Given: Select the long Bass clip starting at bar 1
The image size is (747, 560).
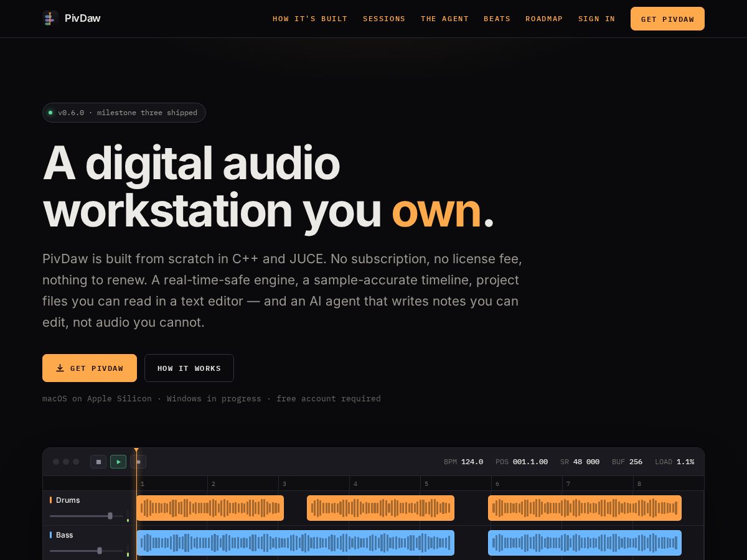Looking at the screenshot, I should pyautogui.click(x=295, y=543).
